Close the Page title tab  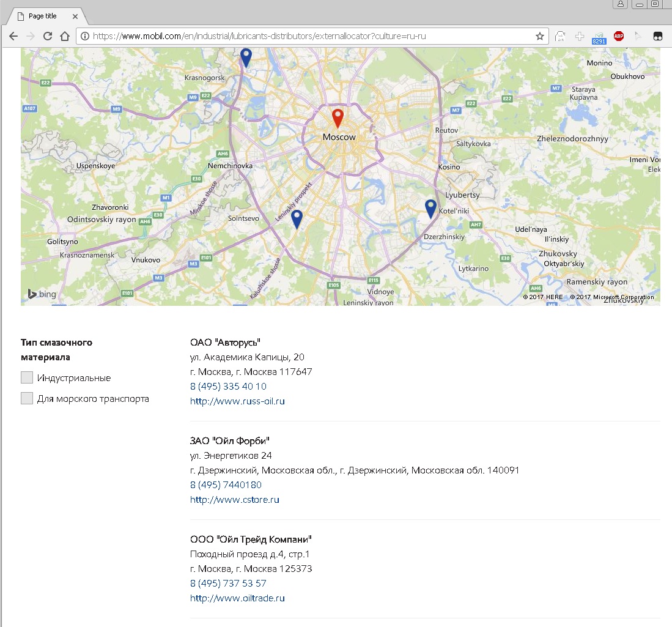click(75, 17)
